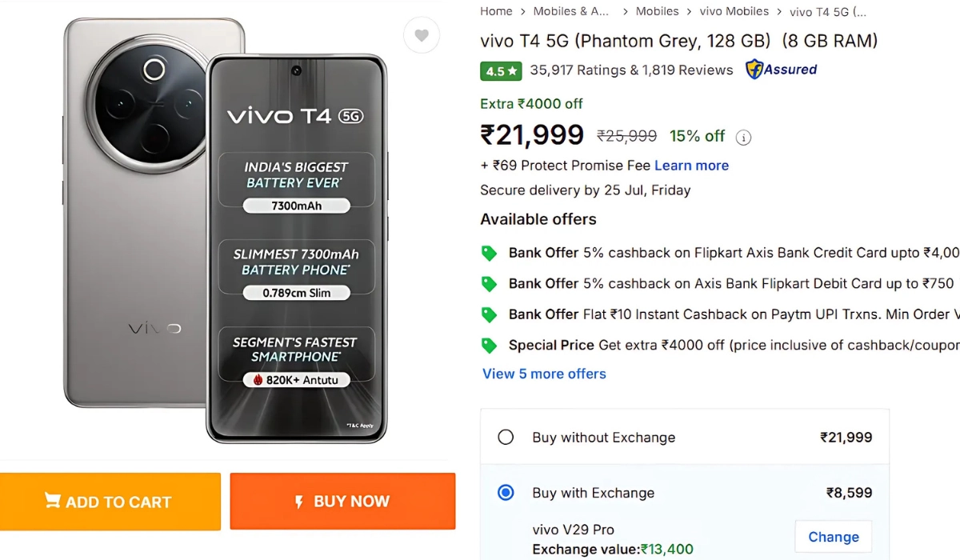Expand View 5 more offers
This screenshot has height=560, width=960.
click(544, 374)
